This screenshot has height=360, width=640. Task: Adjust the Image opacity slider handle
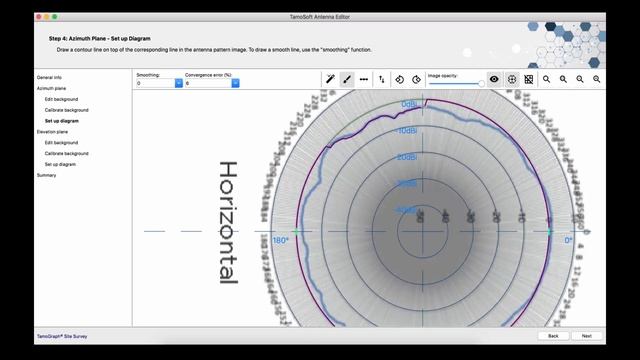[481, 84]
